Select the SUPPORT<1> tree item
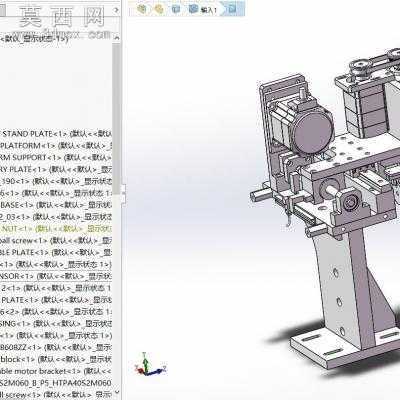 (56, 157)
